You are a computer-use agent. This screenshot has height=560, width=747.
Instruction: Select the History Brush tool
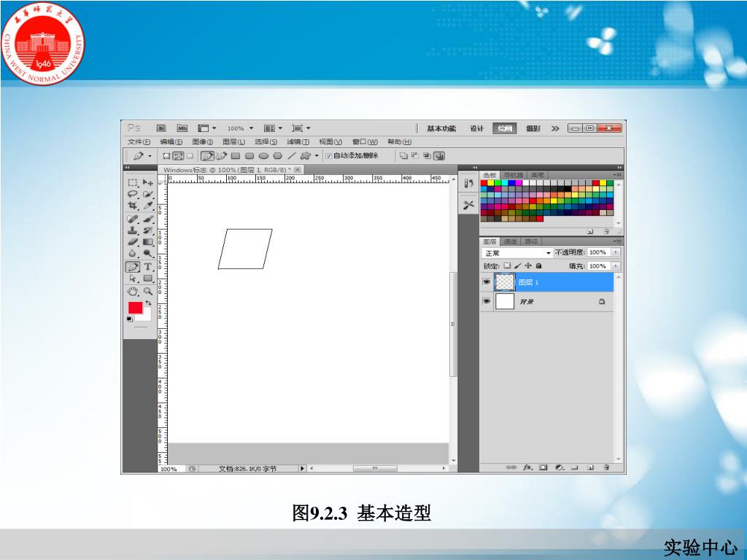click(147, 230)
